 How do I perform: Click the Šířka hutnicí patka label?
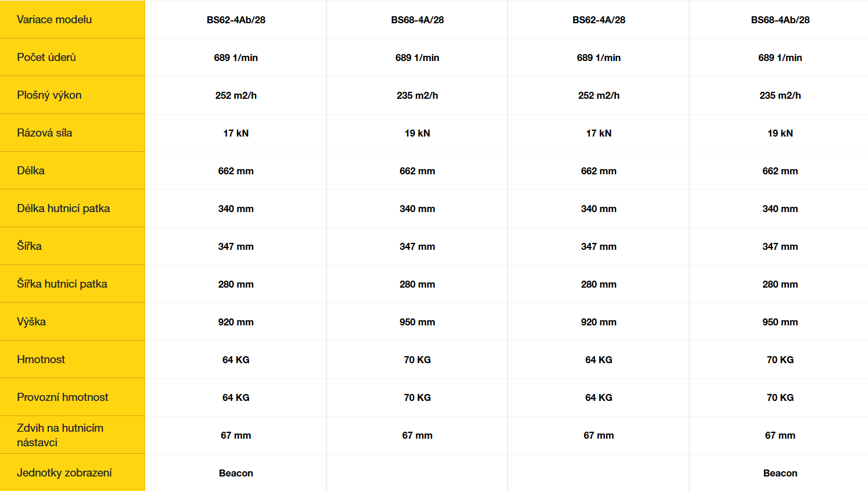(62, 284)
